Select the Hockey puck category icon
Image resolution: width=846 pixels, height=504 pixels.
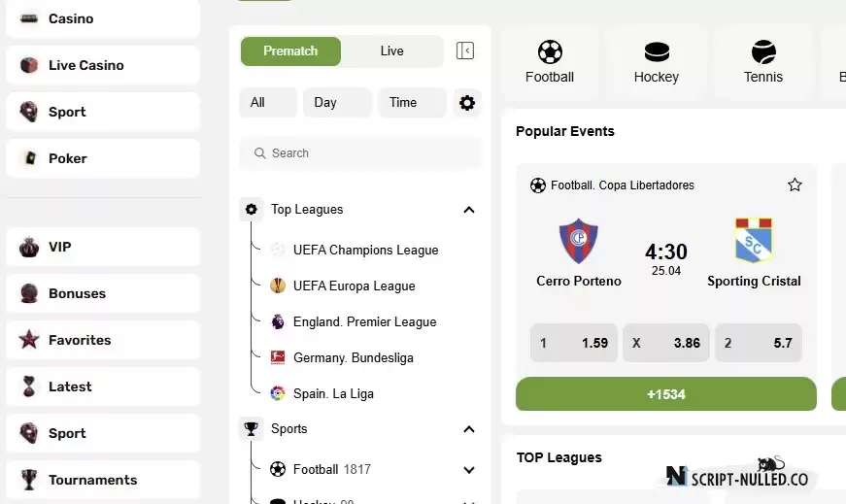657,52
